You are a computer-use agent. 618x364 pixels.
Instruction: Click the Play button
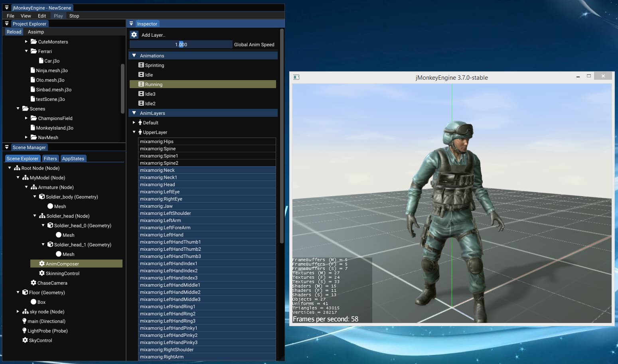[58, 16]
